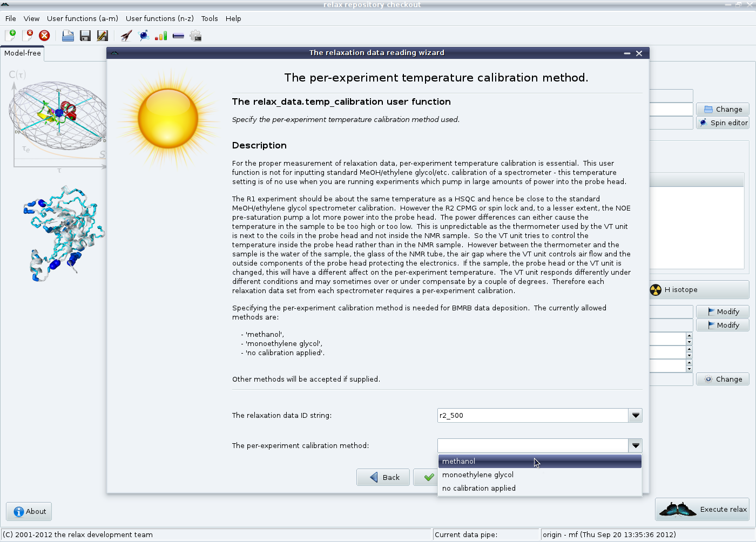Screen dimensions: 756x542
Task: Click save-as icon with pencil
Action: coord(102,36)
